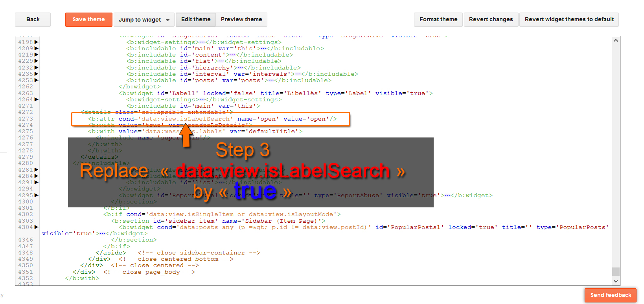Click line number 4273 in the gutter
644x304 pixels.
click(26, 119)
